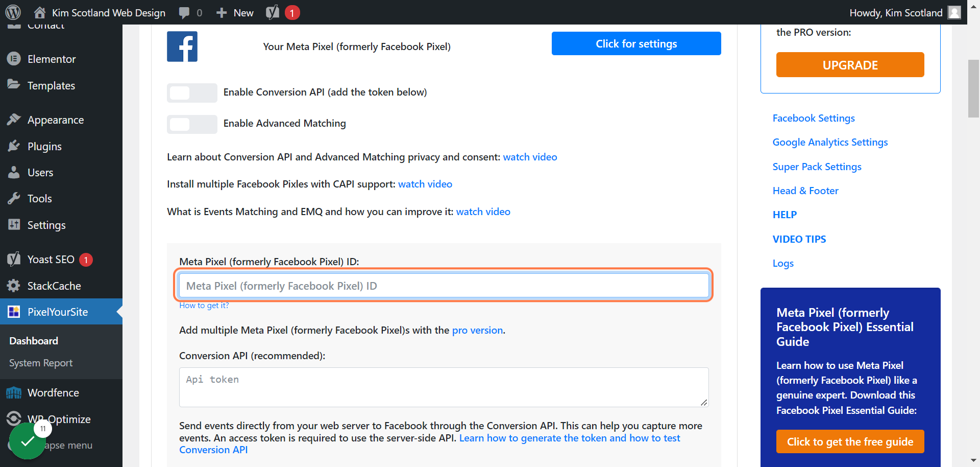Focus the Meta Pixel ID field
This screenshot has height=467, width=980.
pos(444,286)
